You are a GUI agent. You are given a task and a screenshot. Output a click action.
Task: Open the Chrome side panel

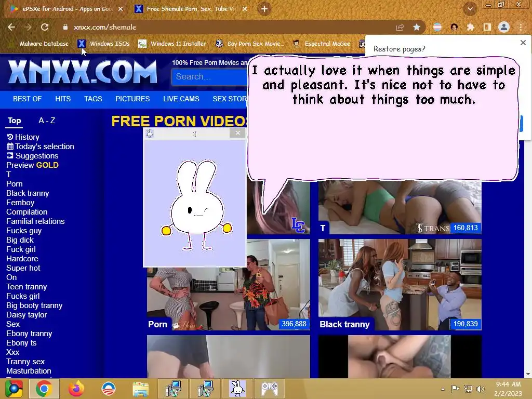pos(487,27)
